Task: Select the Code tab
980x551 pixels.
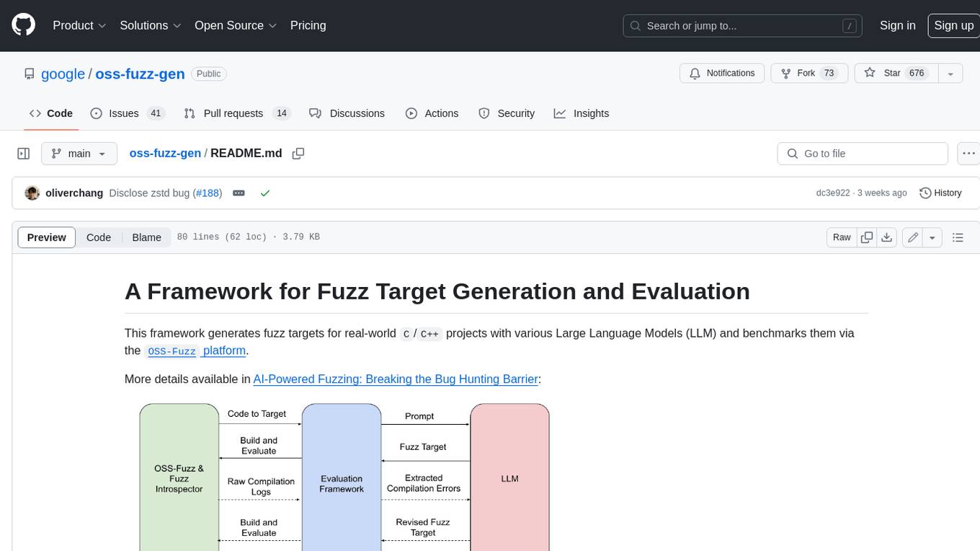Action: click(x=51, y=113)
